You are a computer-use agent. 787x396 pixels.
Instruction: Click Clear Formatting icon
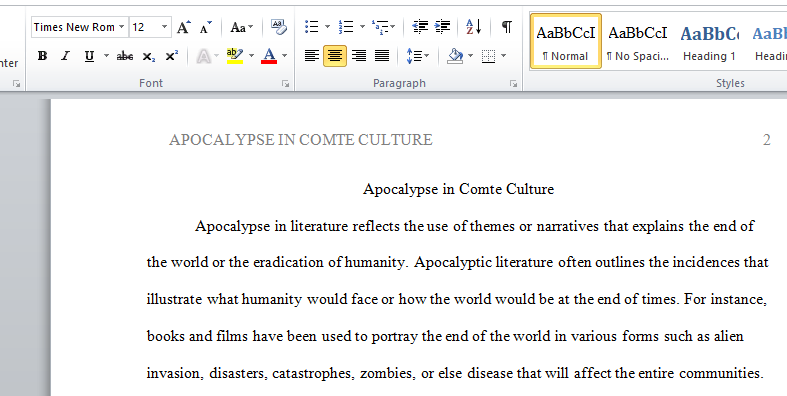(x=279, y=27)
